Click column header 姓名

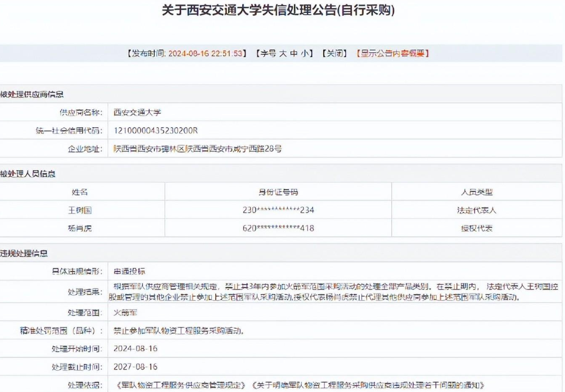pyautogui.click(x=80, y=192)
